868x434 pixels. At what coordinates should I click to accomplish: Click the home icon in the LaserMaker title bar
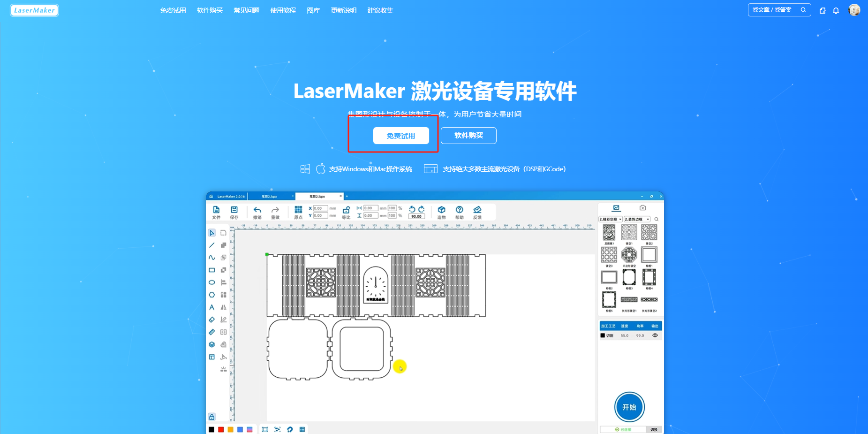point(211,196)
